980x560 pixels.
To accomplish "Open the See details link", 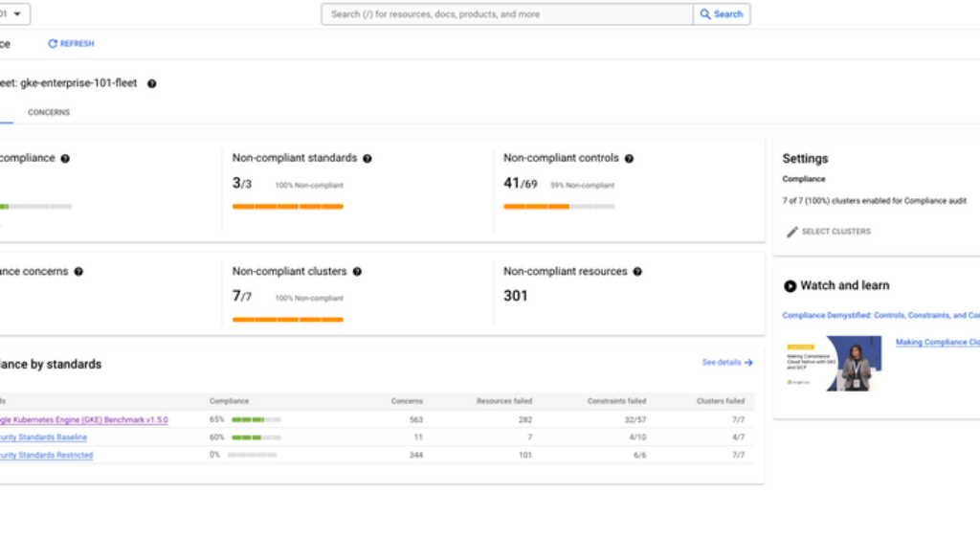I will pyautogui.click(x=727, y=363).
